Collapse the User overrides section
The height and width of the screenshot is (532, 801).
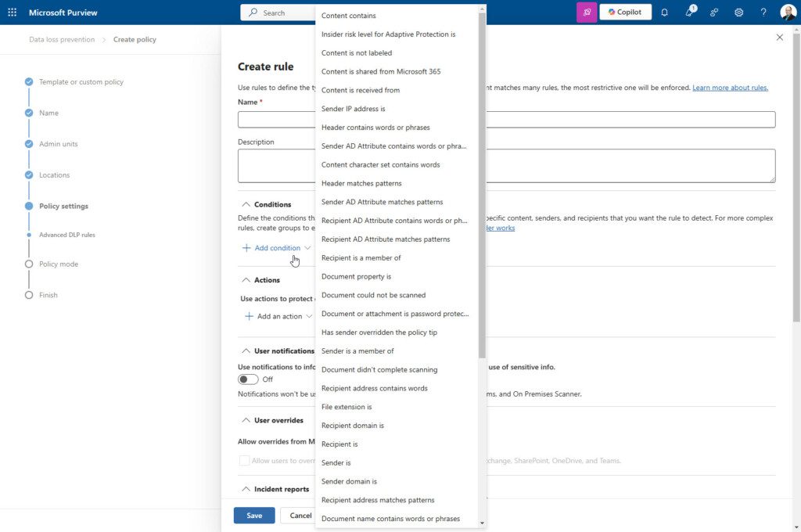(246, 420)
